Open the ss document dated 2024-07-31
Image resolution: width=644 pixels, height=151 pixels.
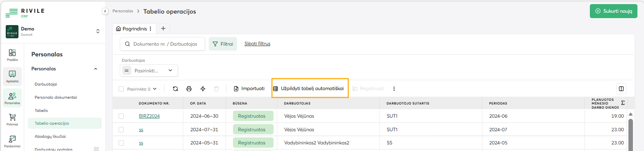[141, 130]
